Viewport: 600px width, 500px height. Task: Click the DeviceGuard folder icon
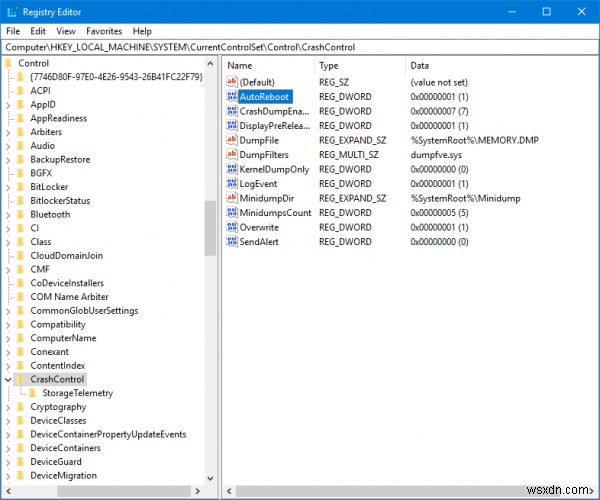[21, 462]
